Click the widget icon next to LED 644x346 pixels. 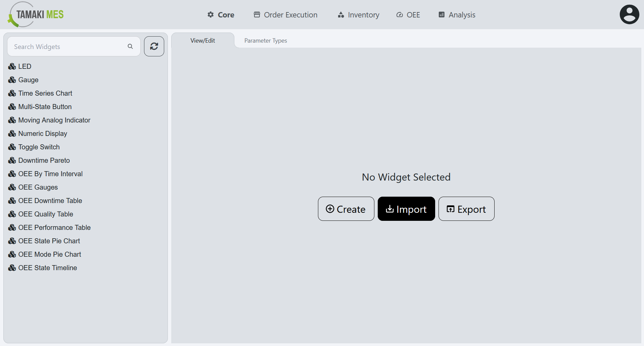pos(12,66)
